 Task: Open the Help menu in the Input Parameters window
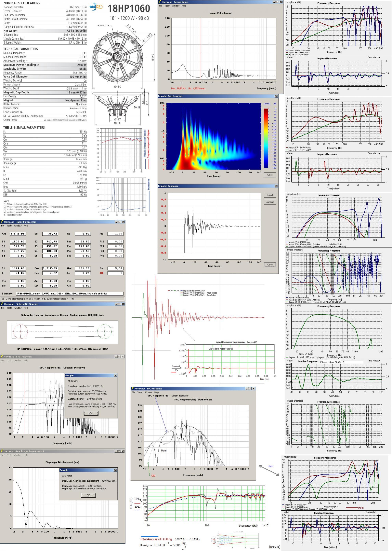point(26,226)
